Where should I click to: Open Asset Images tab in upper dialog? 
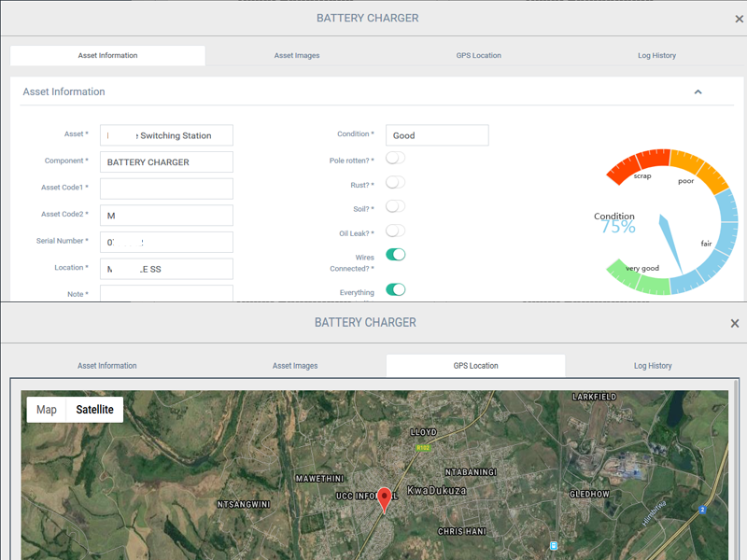coord(297,56)
